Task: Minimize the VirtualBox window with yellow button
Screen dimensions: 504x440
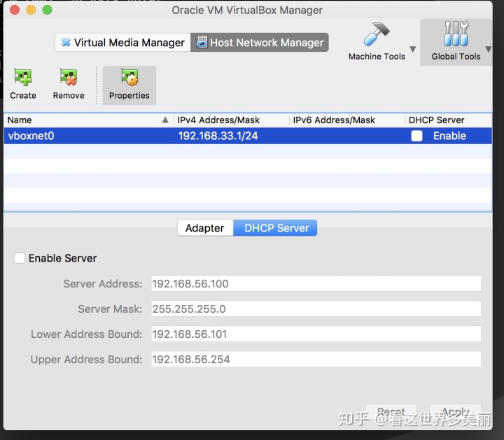Action: point(31,10)
